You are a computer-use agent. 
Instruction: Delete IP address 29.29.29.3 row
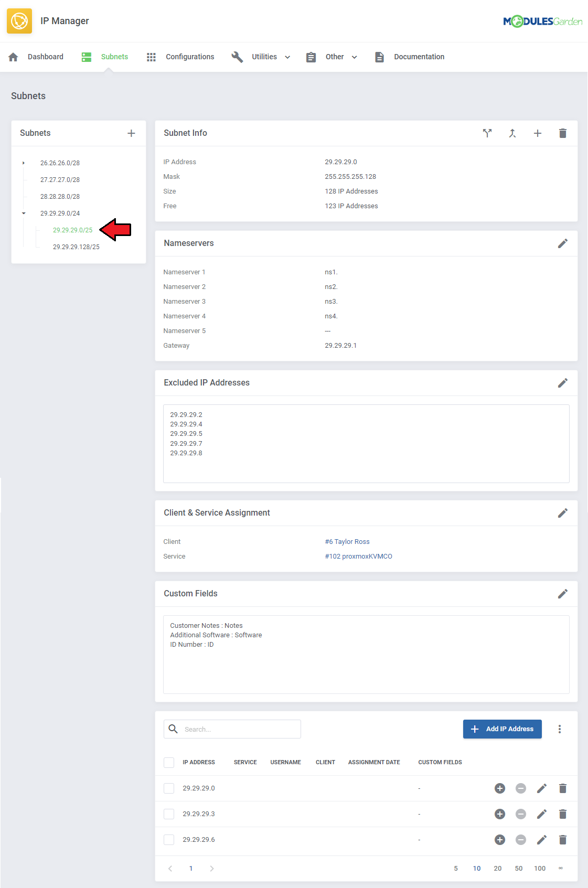[563, 814]
